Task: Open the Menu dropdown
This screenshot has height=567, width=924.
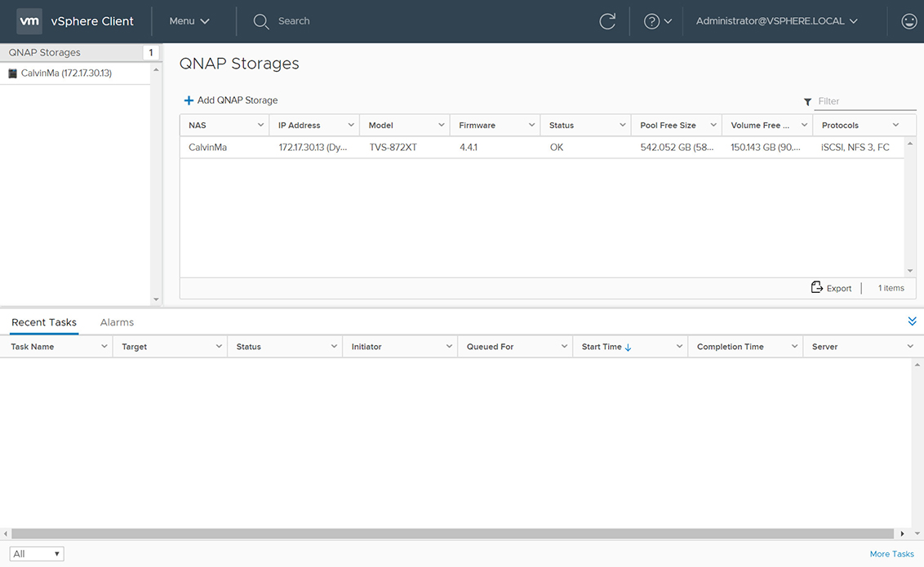Action: click(x=189, y=21)
